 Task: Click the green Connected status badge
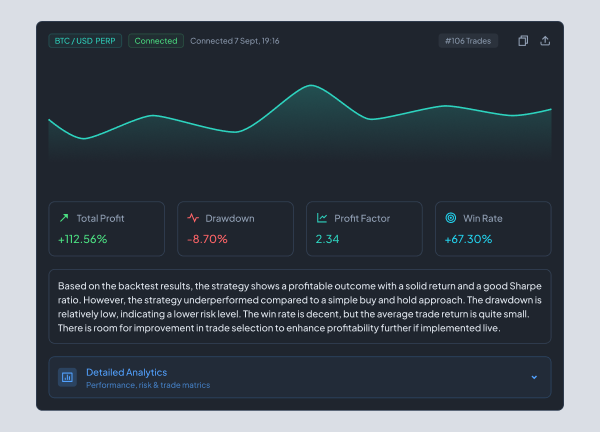click(x=156, y=41)
